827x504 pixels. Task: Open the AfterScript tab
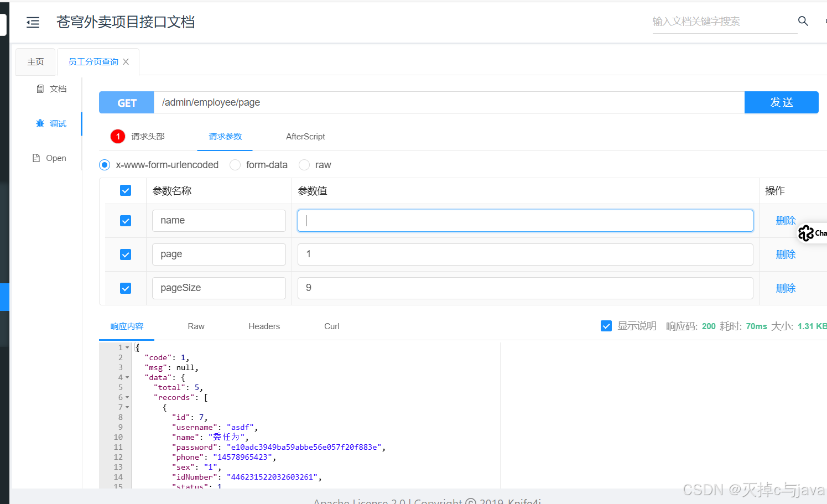coord(305,136)
